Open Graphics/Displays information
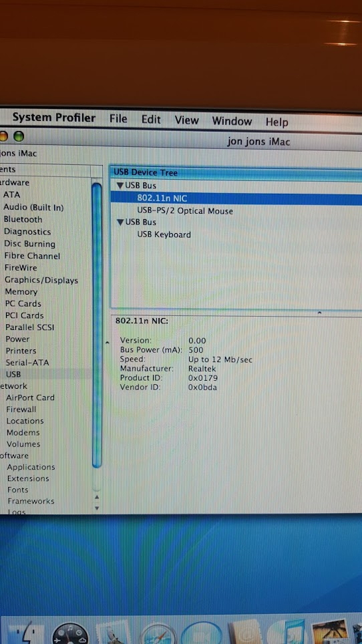This screenshot has width=362, height=644. point(41,281)
